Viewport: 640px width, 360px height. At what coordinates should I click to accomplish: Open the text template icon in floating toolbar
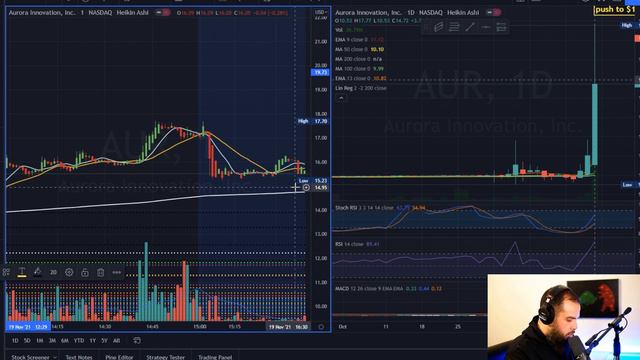(6, 272)
